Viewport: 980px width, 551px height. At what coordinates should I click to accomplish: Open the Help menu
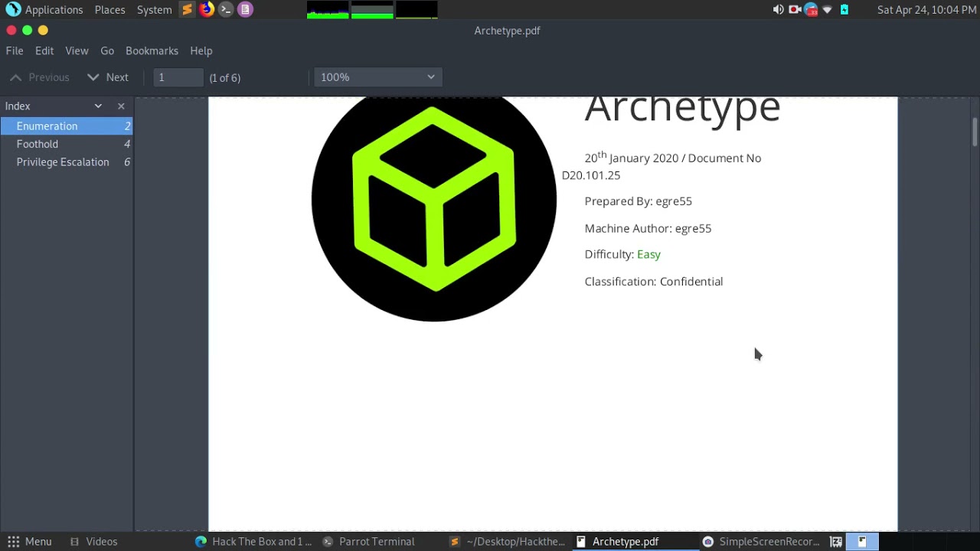point(201,51)
